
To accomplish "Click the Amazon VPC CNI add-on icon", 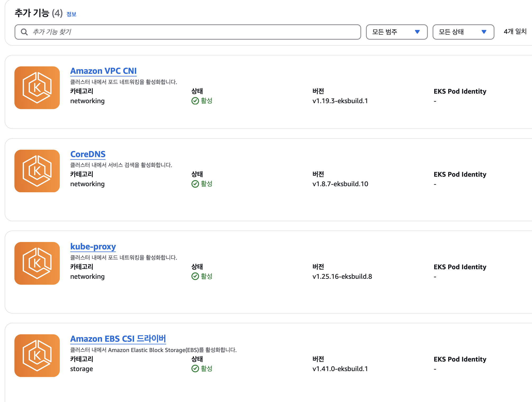I will click(x=37, y=88).
